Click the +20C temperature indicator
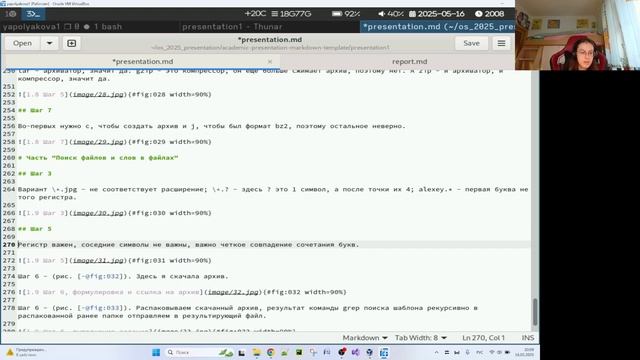Viewport: 640px width, 360px height. pyautogui.click(x=255, y=14)
